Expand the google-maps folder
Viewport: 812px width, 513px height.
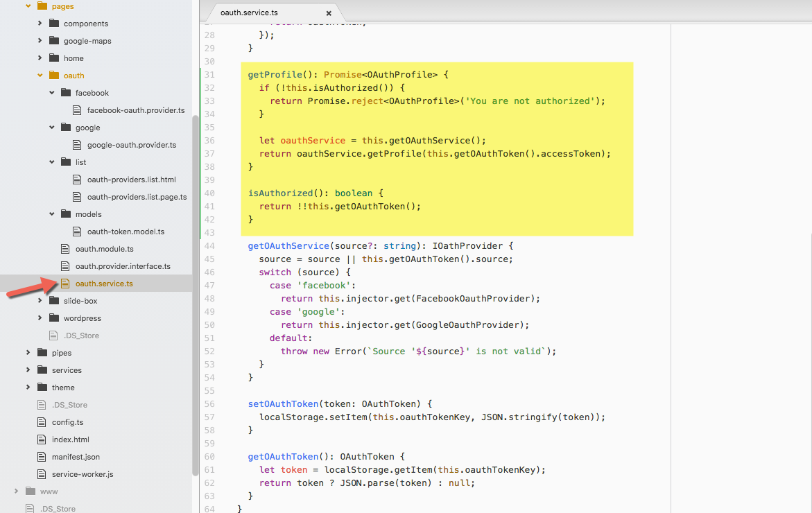tap(40, 40)
